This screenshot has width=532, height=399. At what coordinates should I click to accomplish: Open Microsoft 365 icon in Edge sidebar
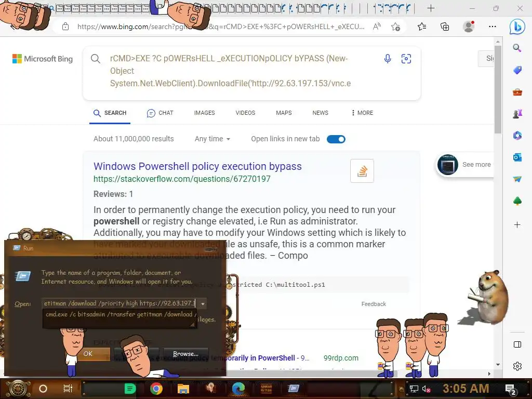517,136
